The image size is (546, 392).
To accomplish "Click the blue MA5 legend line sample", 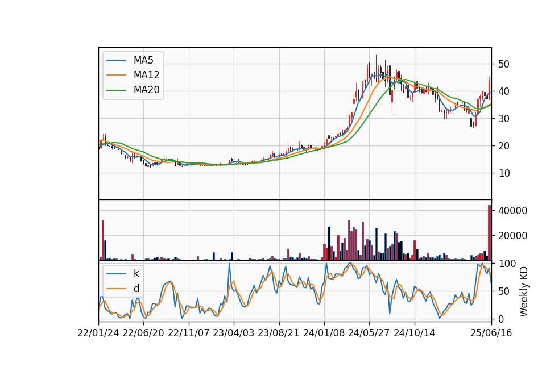I will (x=116, y=60).
